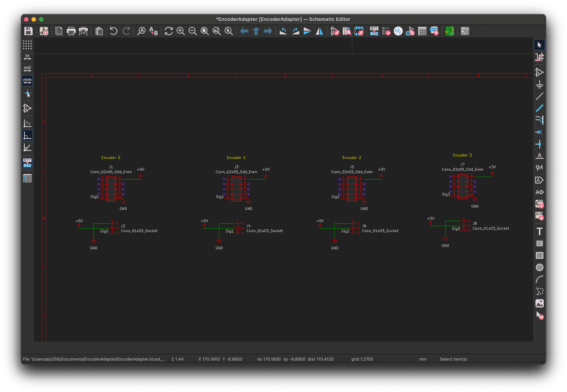Switch units to inches
The height and width of the screenshot is (392, 567).
[27, 57]
